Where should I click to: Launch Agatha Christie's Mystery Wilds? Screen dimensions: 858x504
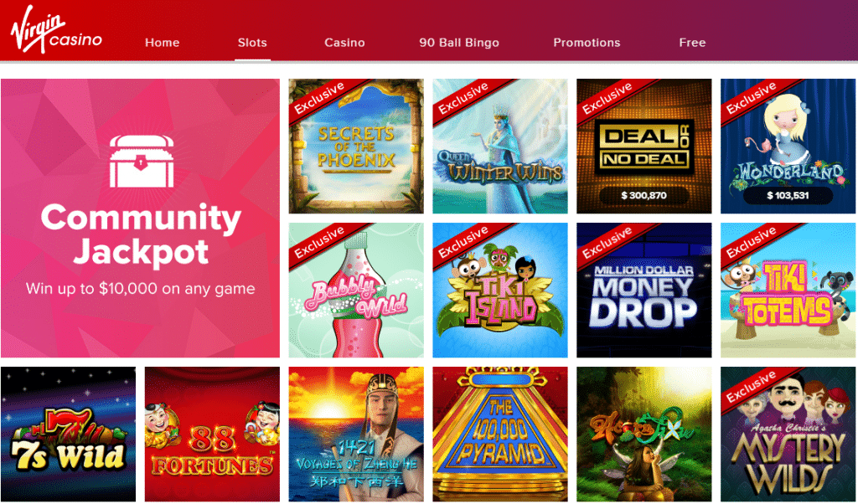[788, 434]
